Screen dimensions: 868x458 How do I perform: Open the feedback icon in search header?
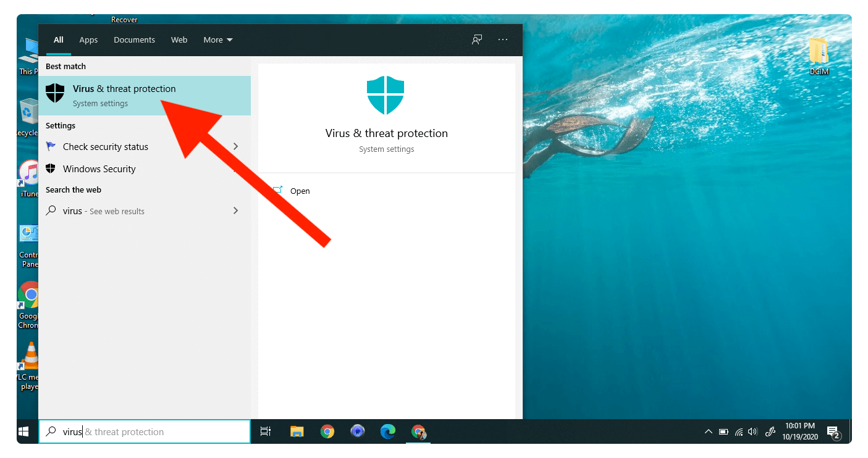click(x=477, y=40)
